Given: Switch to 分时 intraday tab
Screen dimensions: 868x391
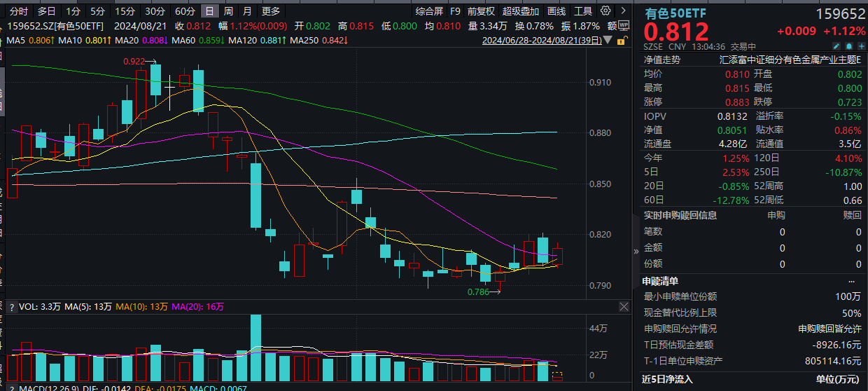Looking at the screenshot, I should point(19,11).
